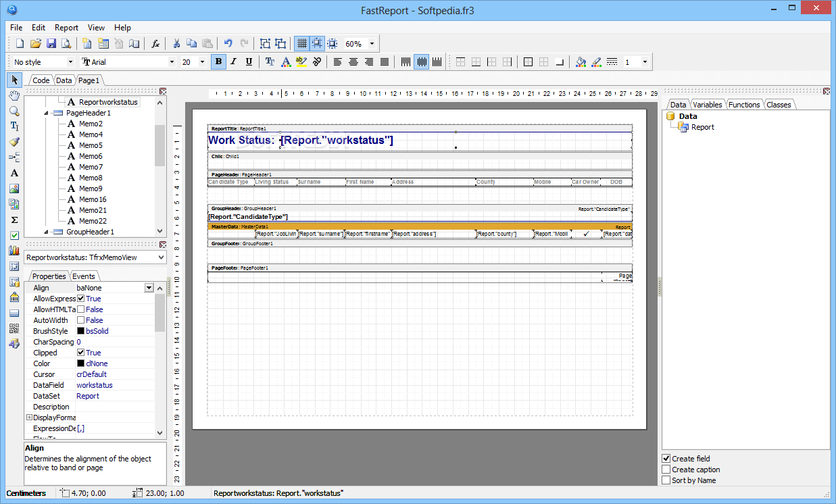The image size is (836, 504).
Task: Align text left
Action: (338, 62)
